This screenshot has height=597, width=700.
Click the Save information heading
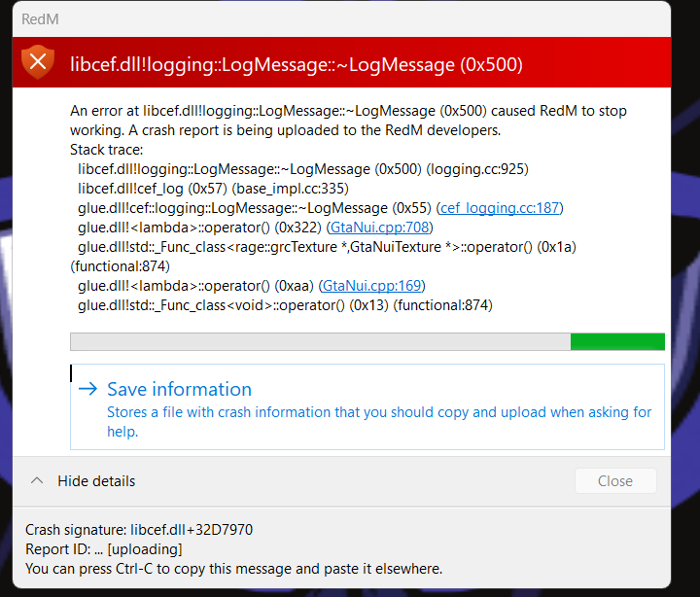pyautogui.click(x=179, y=389)
